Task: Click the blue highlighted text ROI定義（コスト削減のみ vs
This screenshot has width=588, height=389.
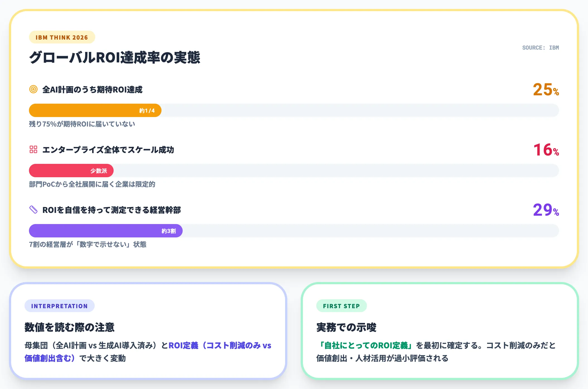Action: (220, 346)
